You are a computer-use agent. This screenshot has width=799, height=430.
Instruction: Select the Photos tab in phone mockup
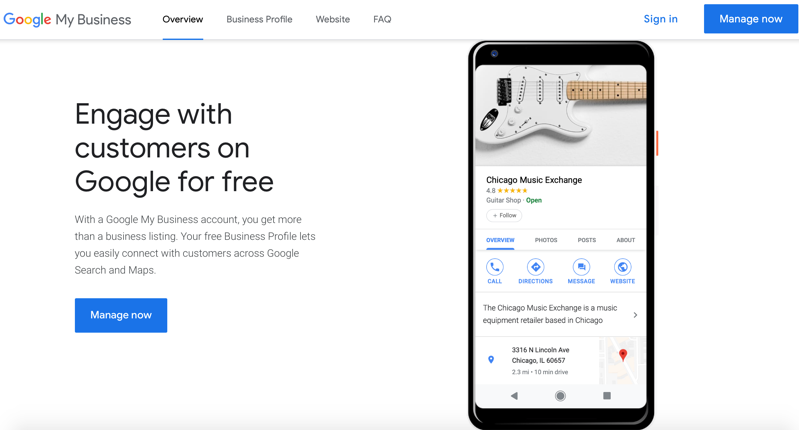546,240
